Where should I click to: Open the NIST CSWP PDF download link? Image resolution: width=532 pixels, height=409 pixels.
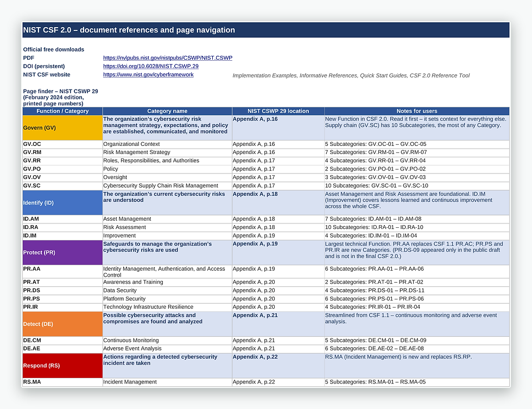pyautogui.click(x=168, y=57)
